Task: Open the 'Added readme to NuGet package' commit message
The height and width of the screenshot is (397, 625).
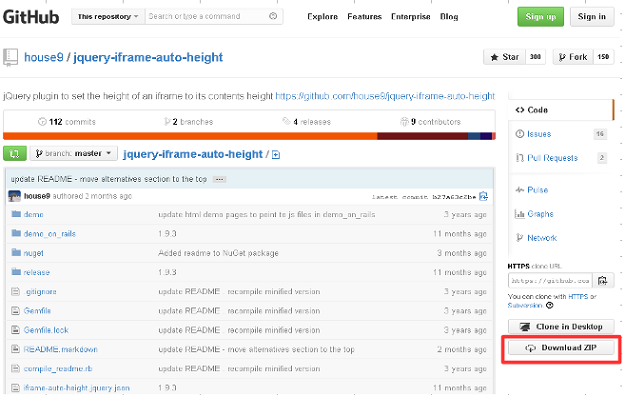Action: 218,253
